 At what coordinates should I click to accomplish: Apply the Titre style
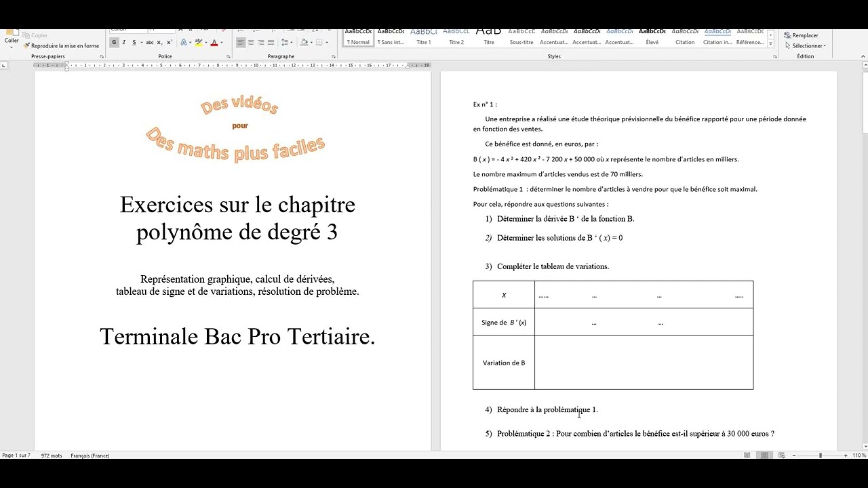(x=489, y=37)
